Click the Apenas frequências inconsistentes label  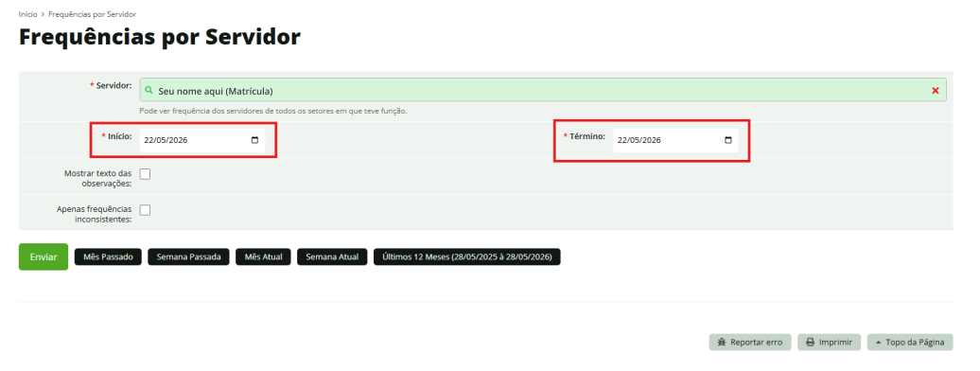(95, 214)
